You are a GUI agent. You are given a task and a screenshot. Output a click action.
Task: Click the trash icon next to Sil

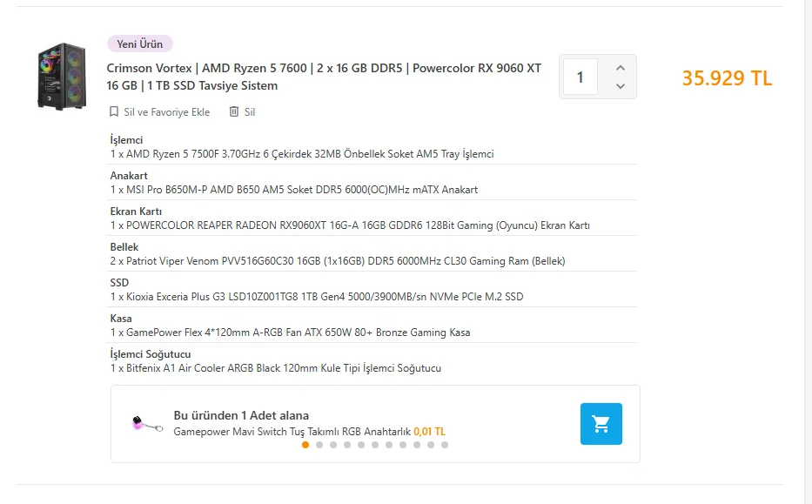point(234,112)
